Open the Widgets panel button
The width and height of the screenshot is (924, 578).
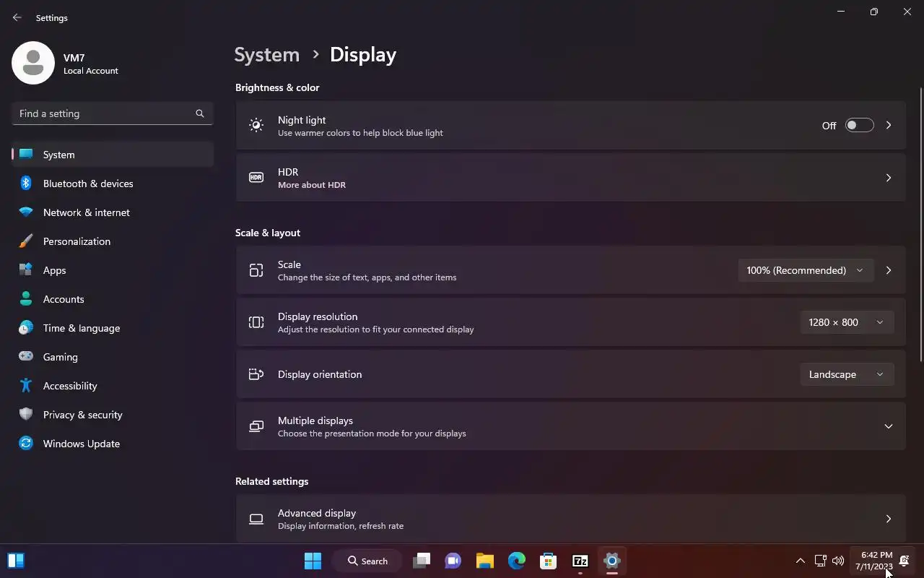16,561
